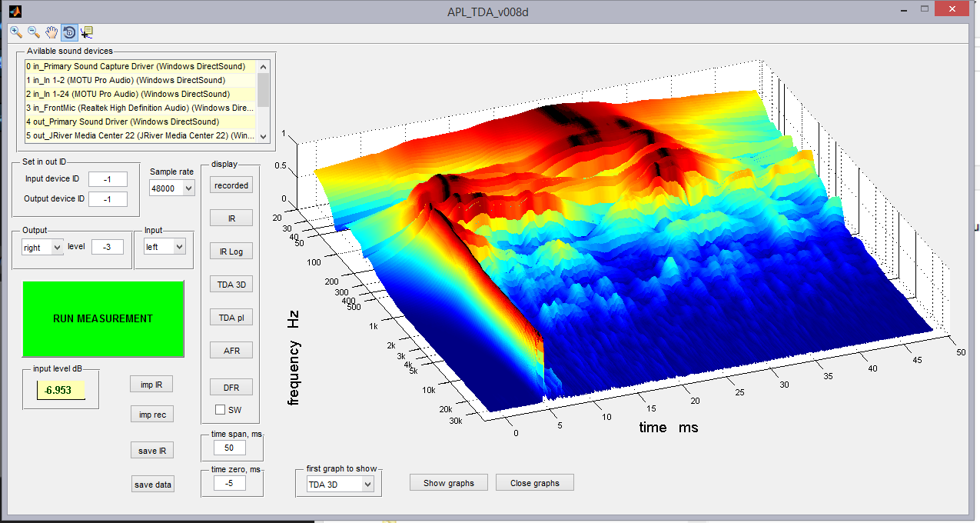980x523 pixels.
Task: Select the Zoom Out tool
Action: click(34, 32)
